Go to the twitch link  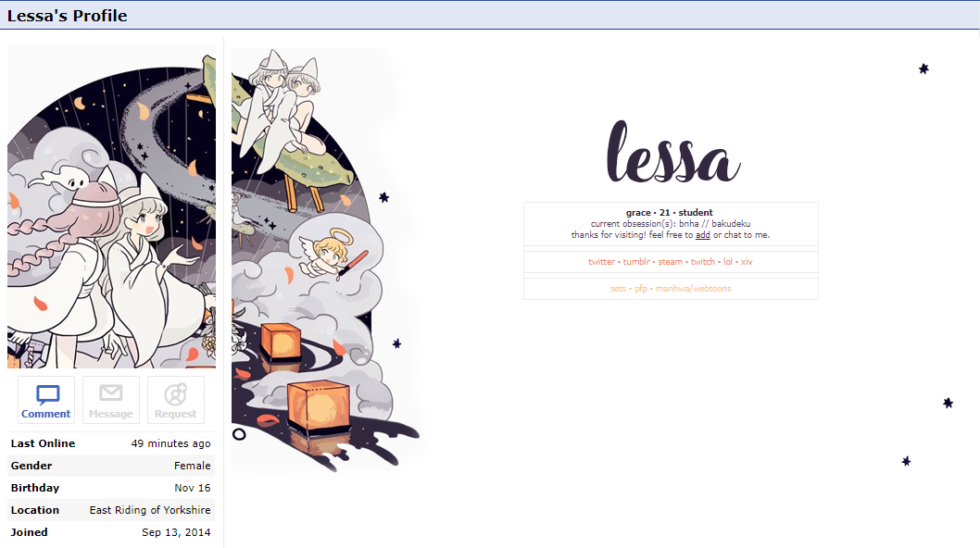pyautogui.click(x=702, y=262)
